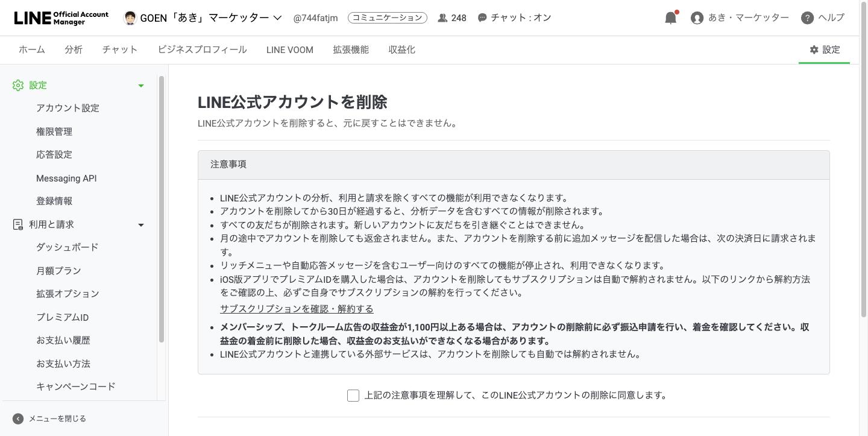Click the friends count icon showing 248

click(442, 18)
